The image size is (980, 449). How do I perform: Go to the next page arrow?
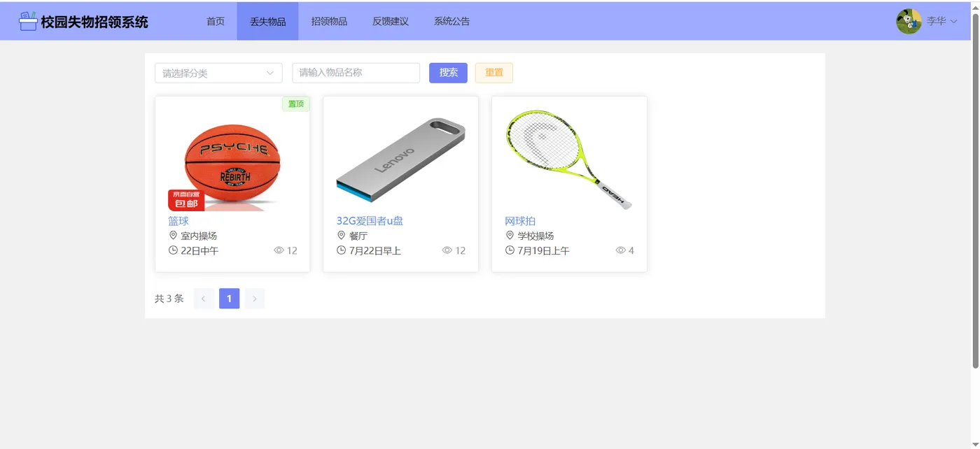(255, 299)
